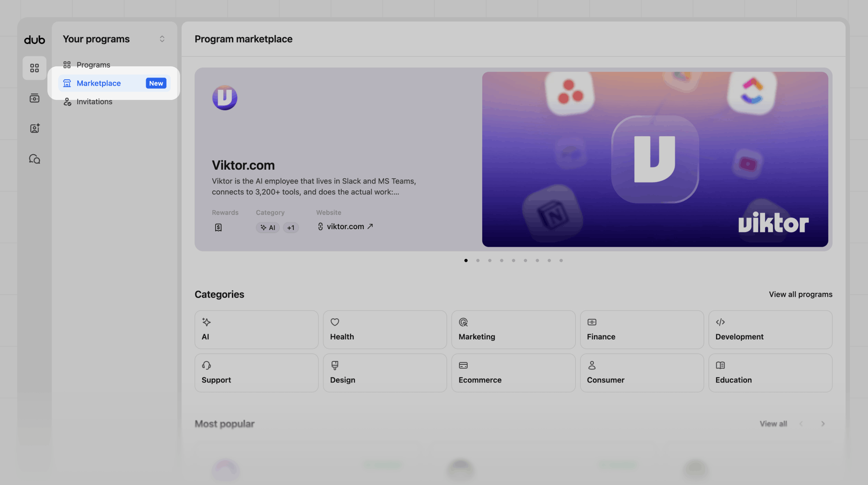
Task: Click View all in Most popular
Action: point(773,424)
